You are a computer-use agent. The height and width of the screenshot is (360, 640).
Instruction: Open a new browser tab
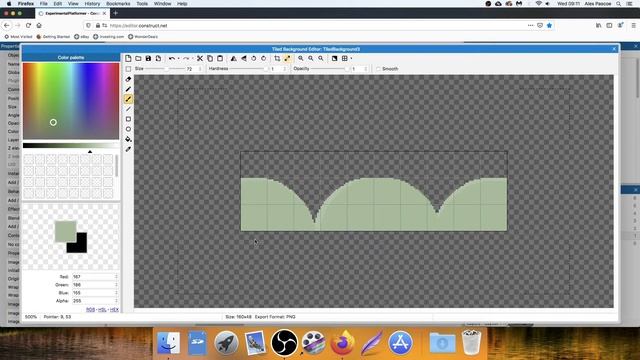[116, 13]
